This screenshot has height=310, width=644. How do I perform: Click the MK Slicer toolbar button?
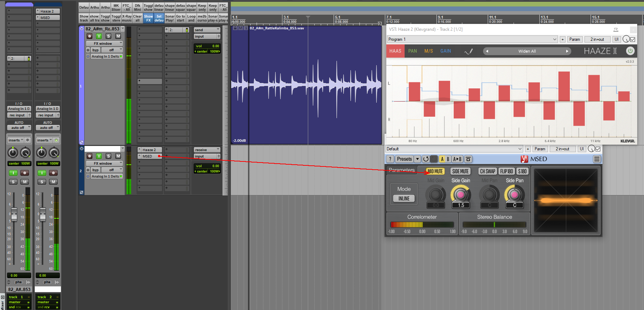116,8
